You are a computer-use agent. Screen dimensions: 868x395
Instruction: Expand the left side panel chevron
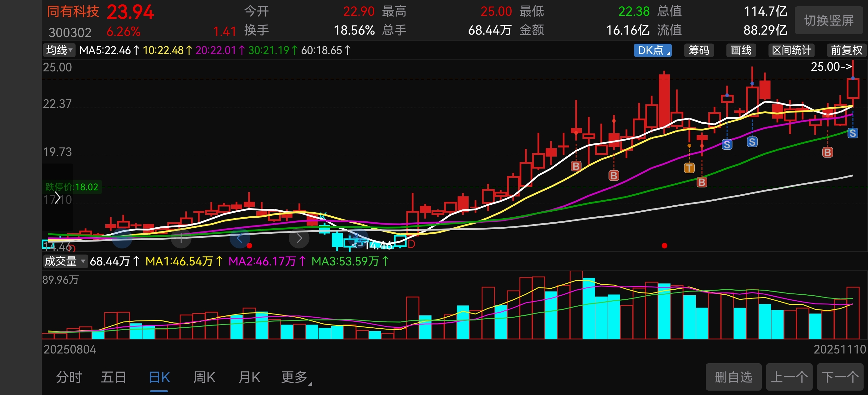pyautogui.click(x=58, y=198)
